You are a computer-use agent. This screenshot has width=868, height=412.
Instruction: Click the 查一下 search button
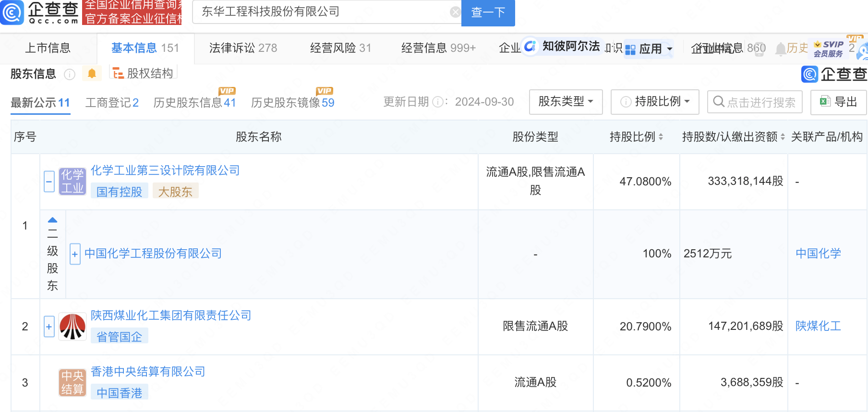[x=488, y=12]
